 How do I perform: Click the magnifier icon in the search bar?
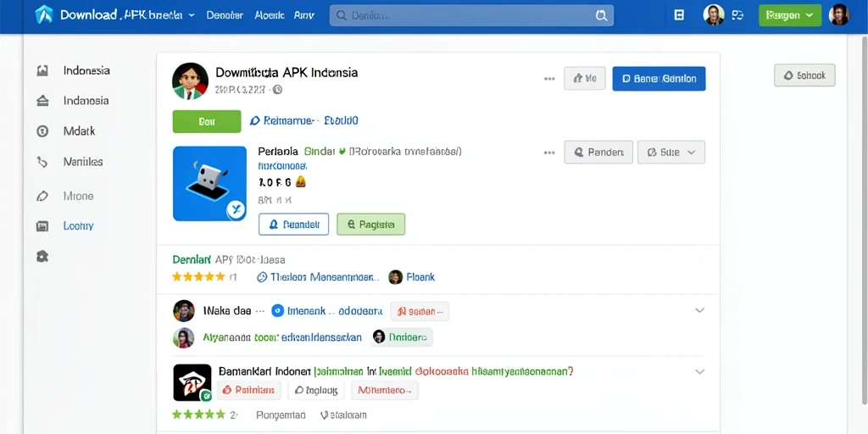click(601, 15)
